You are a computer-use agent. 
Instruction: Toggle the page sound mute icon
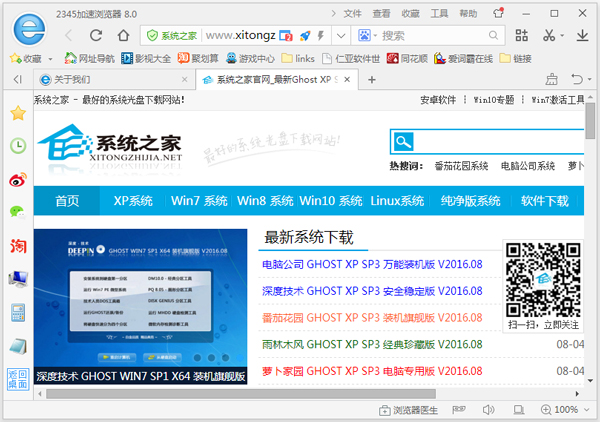[488, 410]
